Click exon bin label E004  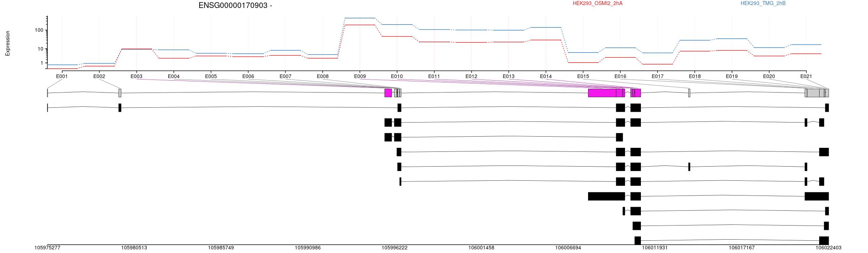(174, 76)
